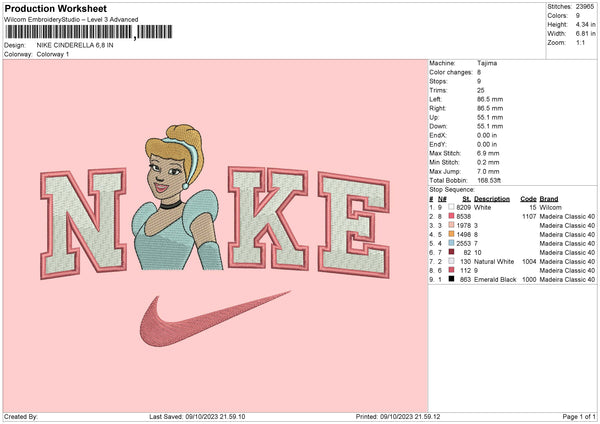Select the peach swatch beside stitch count 1978
This screenshot has width=600, height=424.
(452, 225)
